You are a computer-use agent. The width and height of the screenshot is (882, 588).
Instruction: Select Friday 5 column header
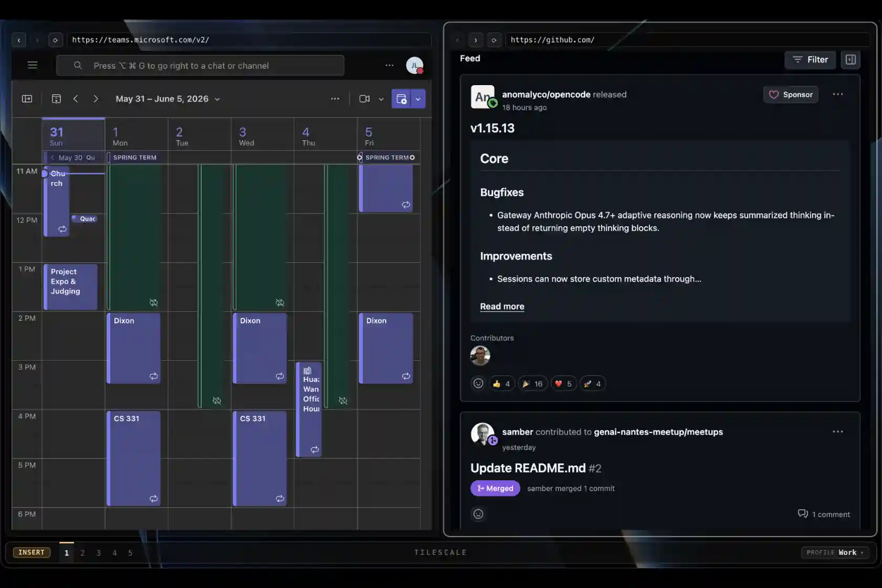point(388,135)
